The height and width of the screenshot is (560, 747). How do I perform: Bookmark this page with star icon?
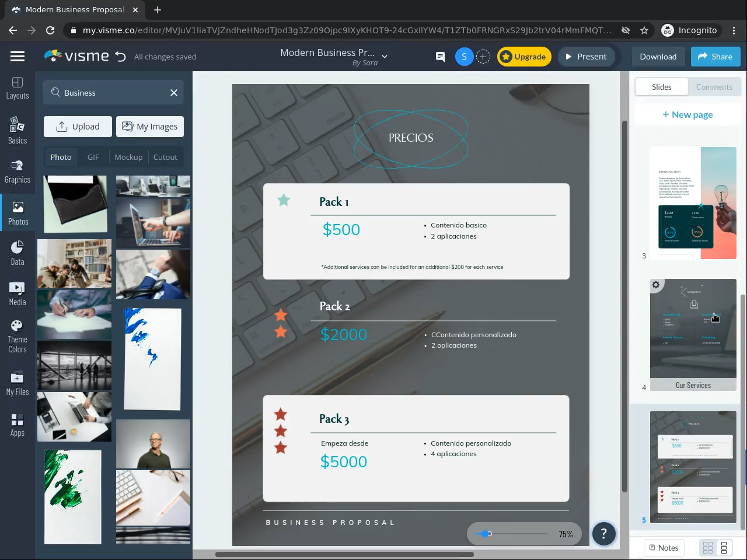[x=644, y=30]
